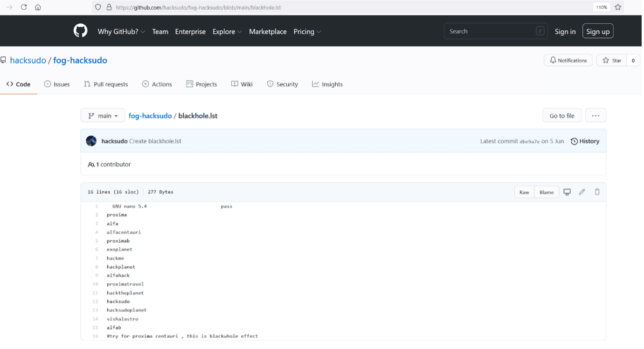Expand the Why GitHub? menu
The image size is (644, 349).
click(121, 32)
